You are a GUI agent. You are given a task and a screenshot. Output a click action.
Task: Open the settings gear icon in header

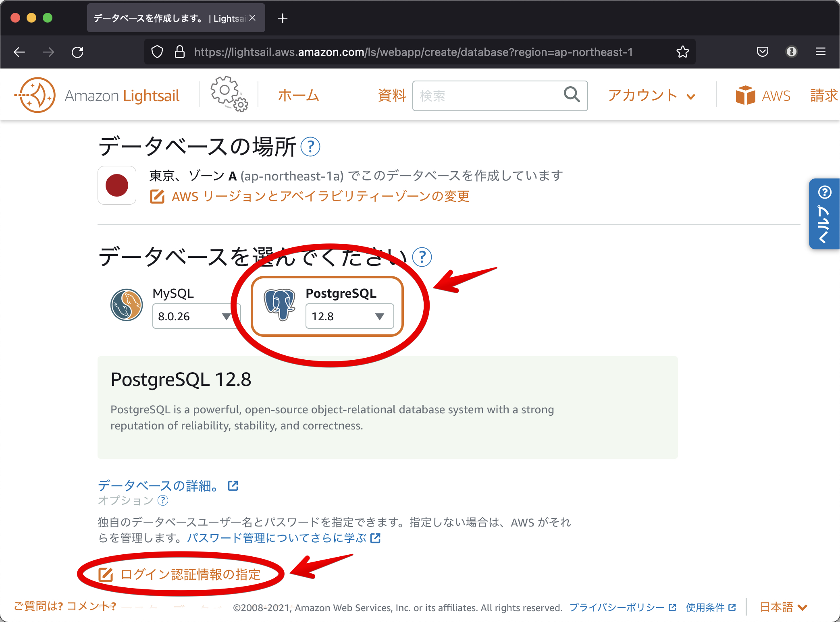click(x=229, y=94)
